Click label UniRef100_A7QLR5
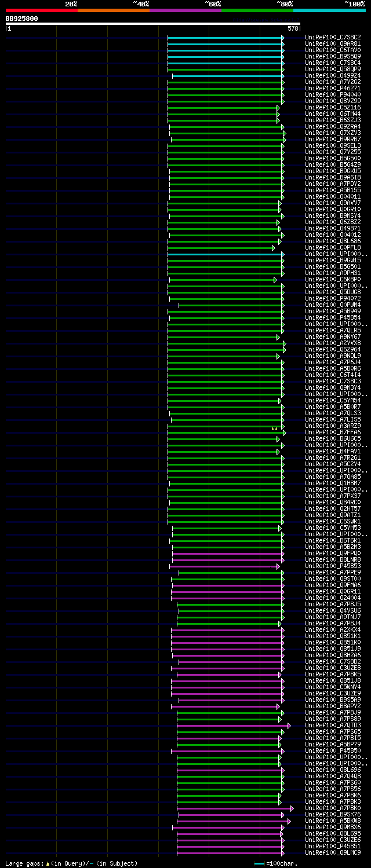371x868 pixels. (x=333, y=331)
